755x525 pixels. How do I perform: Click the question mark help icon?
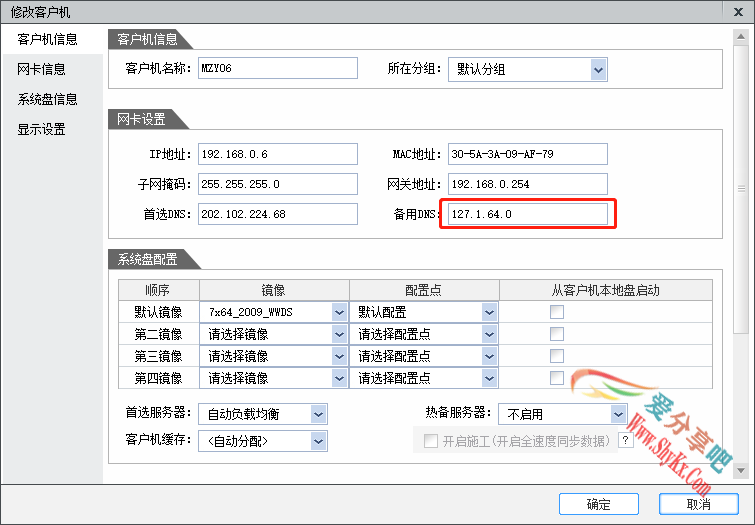(625, 440)
